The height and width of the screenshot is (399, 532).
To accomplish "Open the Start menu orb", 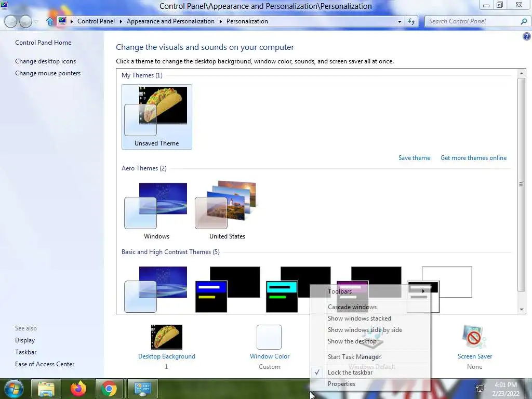I will tap(14, 389).
